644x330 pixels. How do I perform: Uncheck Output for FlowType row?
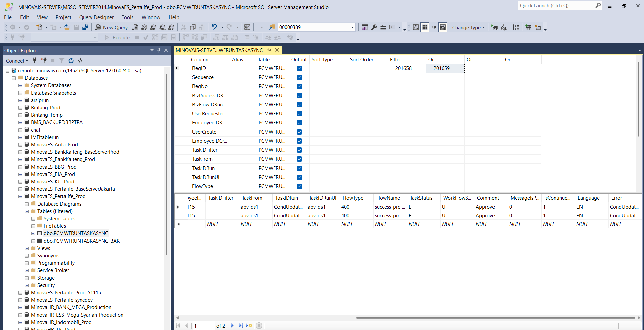[299, 186]
